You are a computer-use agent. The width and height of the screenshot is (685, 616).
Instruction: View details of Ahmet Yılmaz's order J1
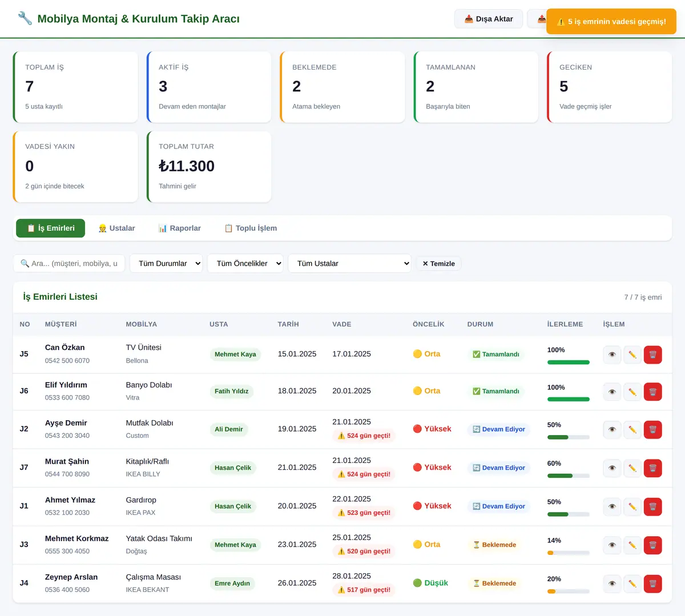point(612,506)
